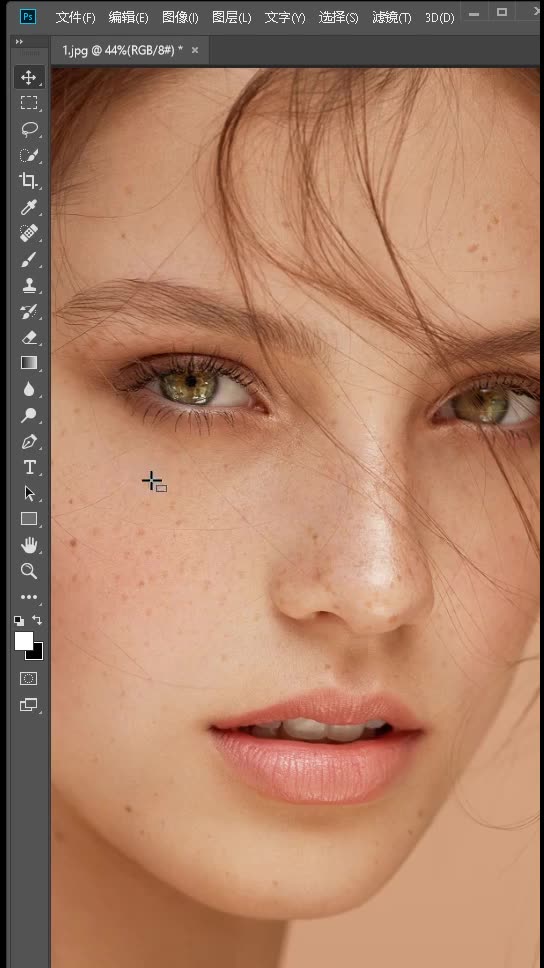
Task: Choose the Spot Healing Brush tool
Action: click(x=28, y=233)
